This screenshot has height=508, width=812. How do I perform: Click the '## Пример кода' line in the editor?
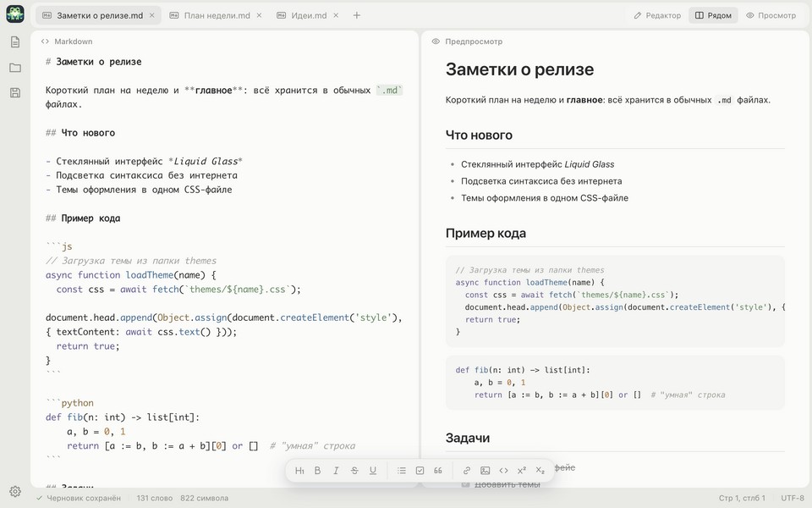click(83, 218)
